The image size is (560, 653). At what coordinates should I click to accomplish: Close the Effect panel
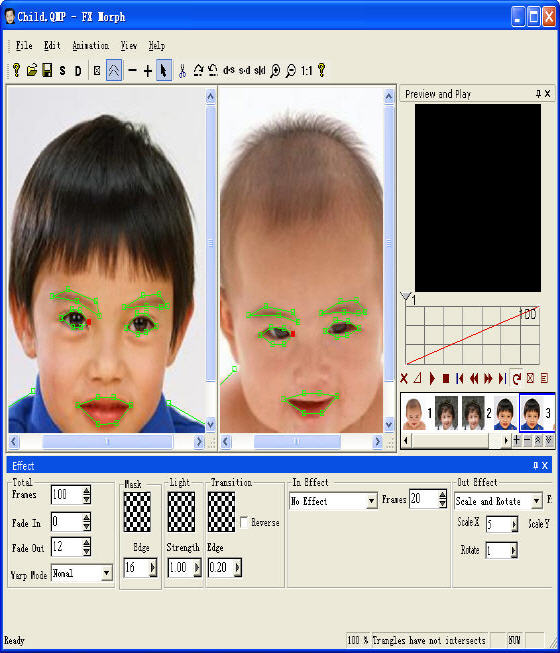pyautogui.click(x=545, y=466)
